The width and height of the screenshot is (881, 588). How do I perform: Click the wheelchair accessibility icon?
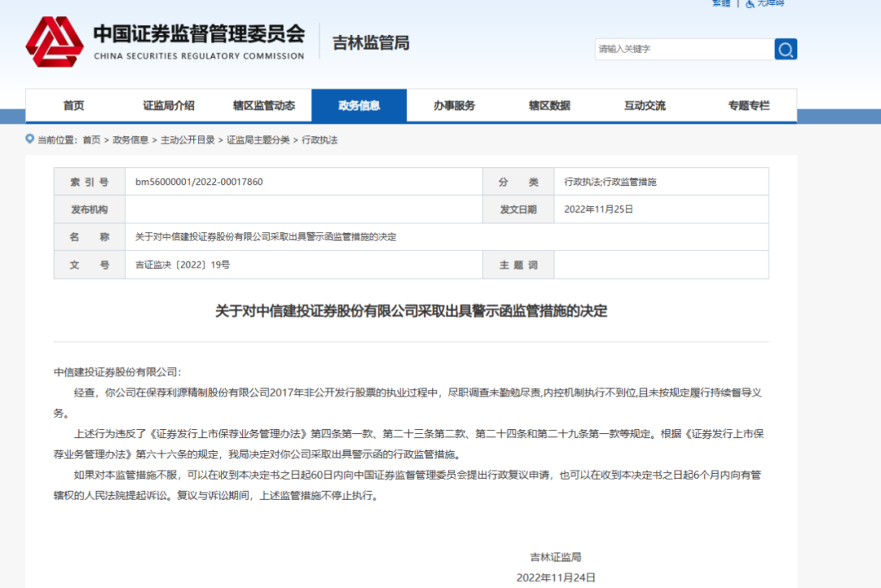(x=750, y=3)
